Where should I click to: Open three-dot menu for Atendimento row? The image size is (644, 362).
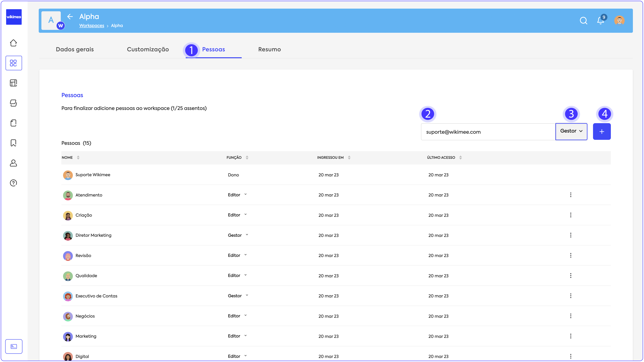click(571, 195)
